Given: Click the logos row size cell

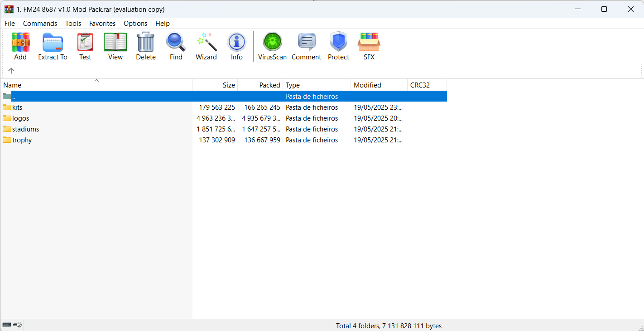Looking at the screenshot, I should [216, 118].
